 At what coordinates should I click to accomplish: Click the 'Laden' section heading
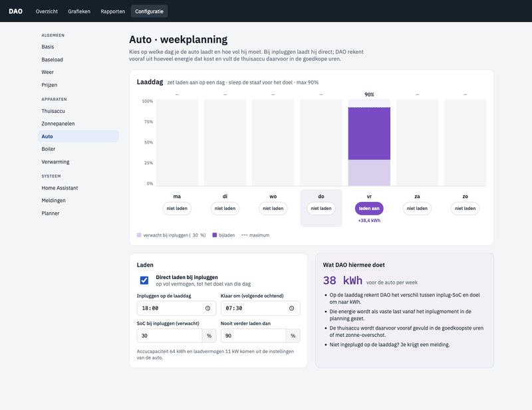point(145,265)
